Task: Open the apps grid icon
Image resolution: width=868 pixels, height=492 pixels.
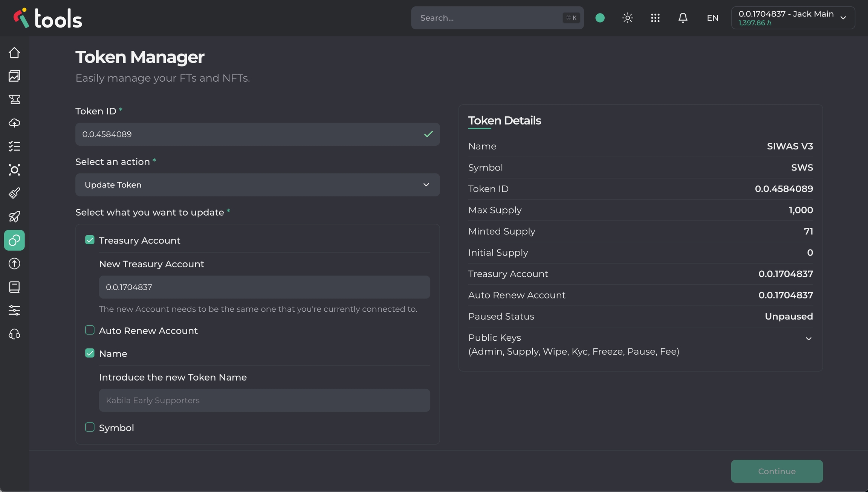Action: [655, 18]
